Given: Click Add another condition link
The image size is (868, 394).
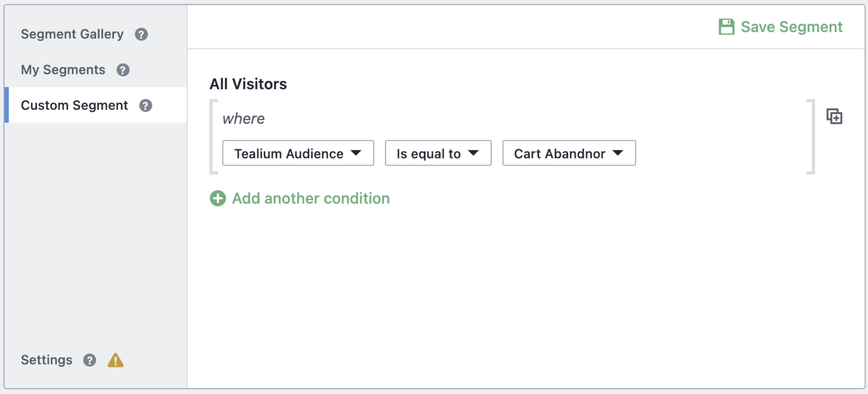Looking at the screenshot, I should pyautogui.click(x=311, y=198).
